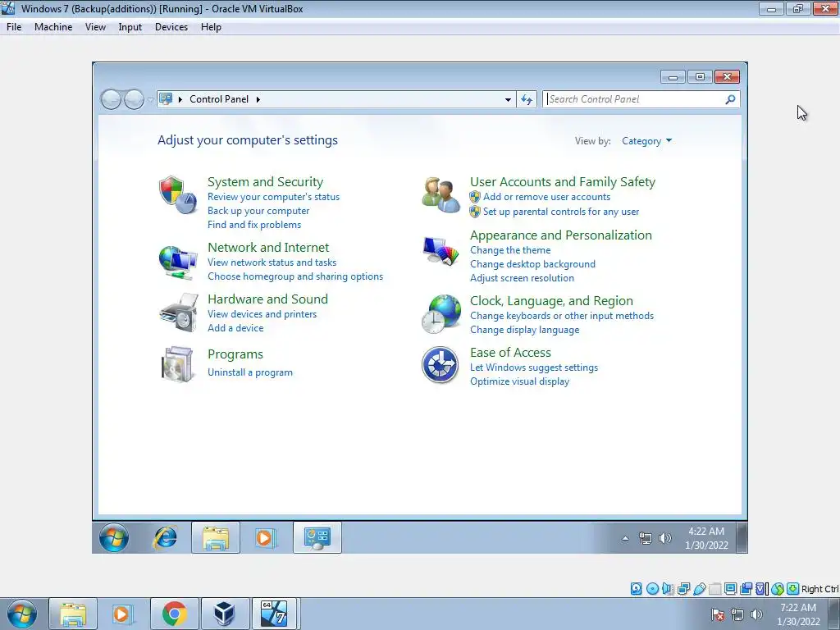Screen dimensions: 840x630
Task: Open the recent pages dropdown beside Forward
Action: pos(151,99)
